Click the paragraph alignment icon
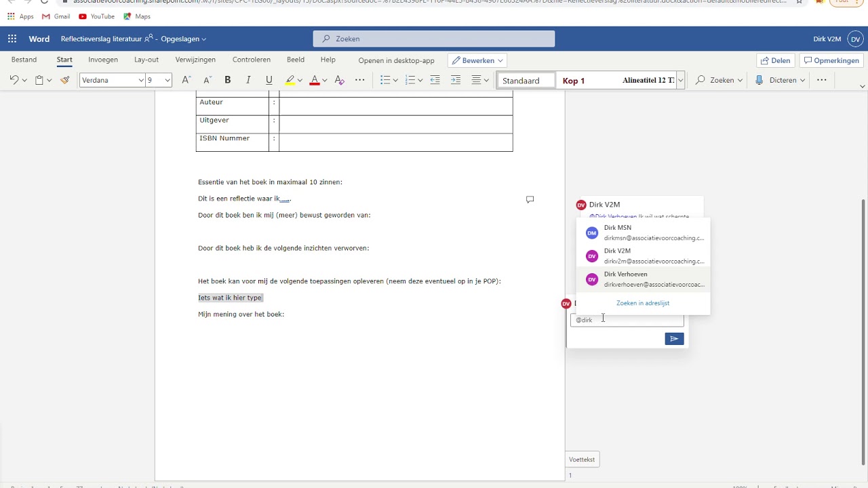This screenshot has height=488, width=868. click(477, 80)
